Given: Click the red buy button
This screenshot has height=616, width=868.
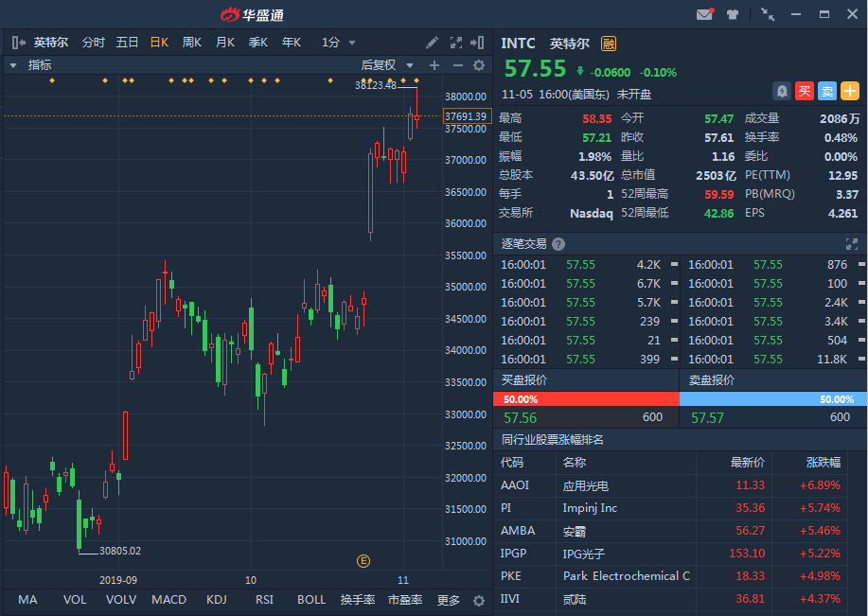Looking at the screenshot, I should point(805,91).
